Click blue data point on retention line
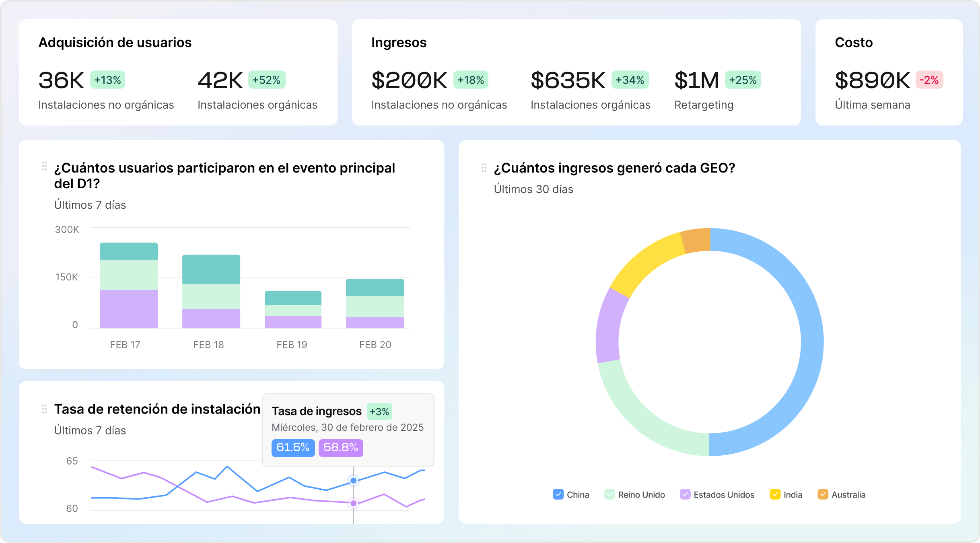 tap(354, 481)
